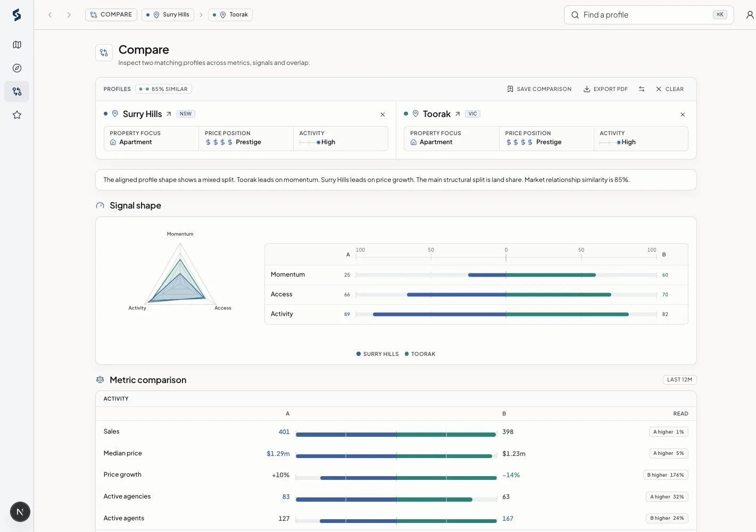
Task: Click the Compare heading icon
Action: (x=104, y=53)
